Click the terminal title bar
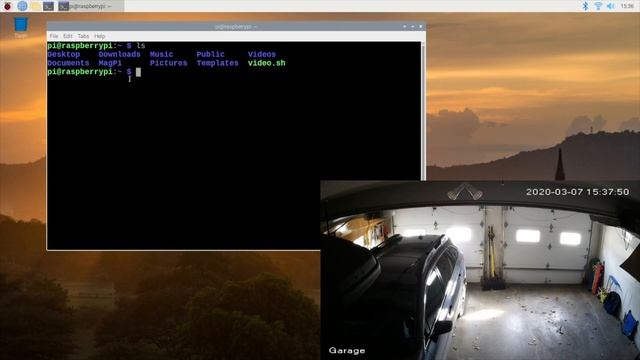Screen dimensions: 640x360 pos(236,27)
